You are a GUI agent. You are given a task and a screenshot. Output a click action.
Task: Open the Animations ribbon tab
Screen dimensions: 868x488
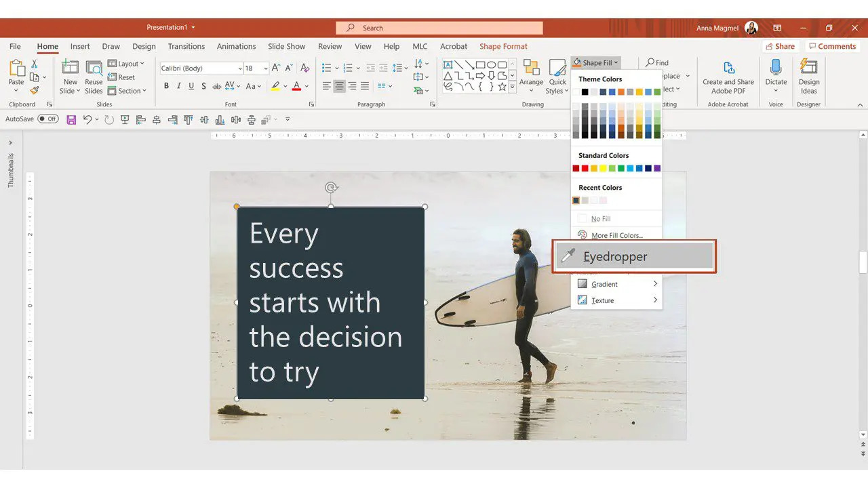tap(236, 46)
